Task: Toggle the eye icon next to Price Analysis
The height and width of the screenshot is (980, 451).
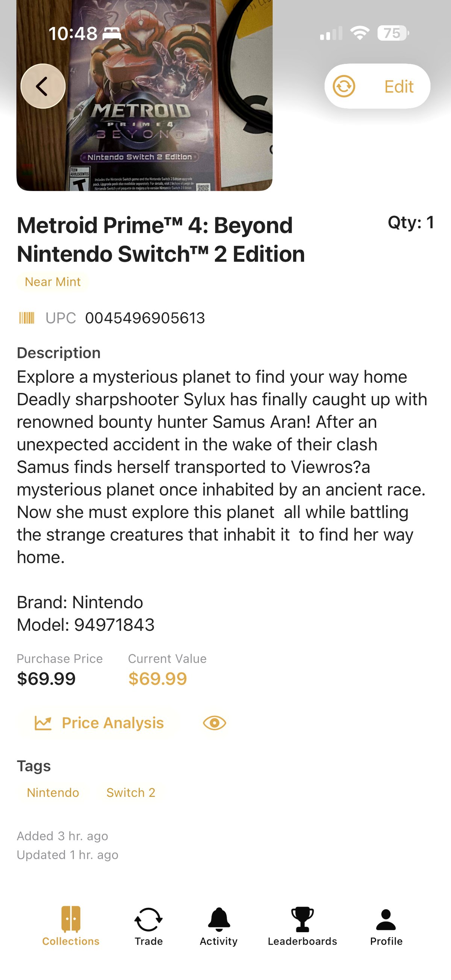Action: 213,723
